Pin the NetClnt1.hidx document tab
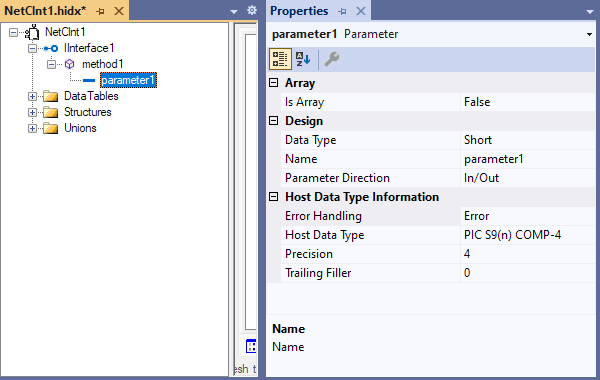This screenshot has height=380, width=600. 100,11
